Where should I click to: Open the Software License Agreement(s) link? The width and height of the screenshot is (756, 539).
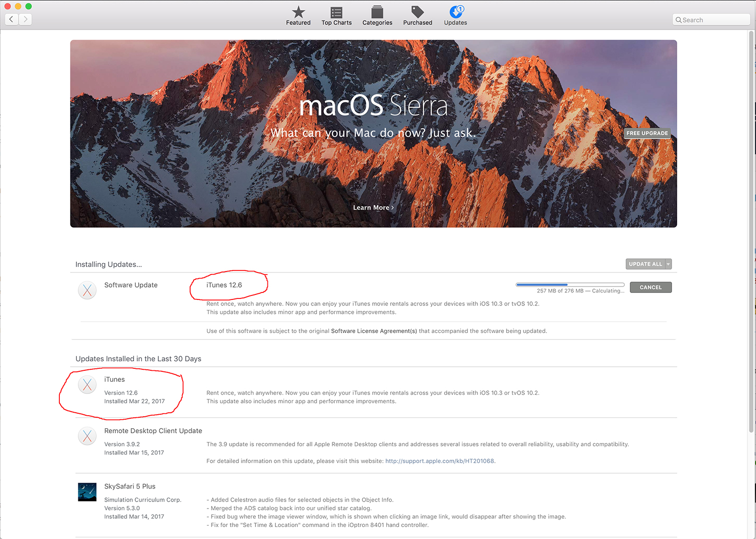(x=374, y=331)
